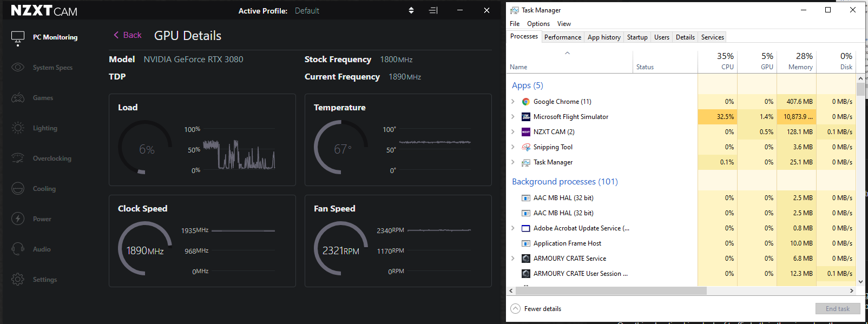
Task: Open the Overclocking gauge icon
Action: tap(18, 158)
